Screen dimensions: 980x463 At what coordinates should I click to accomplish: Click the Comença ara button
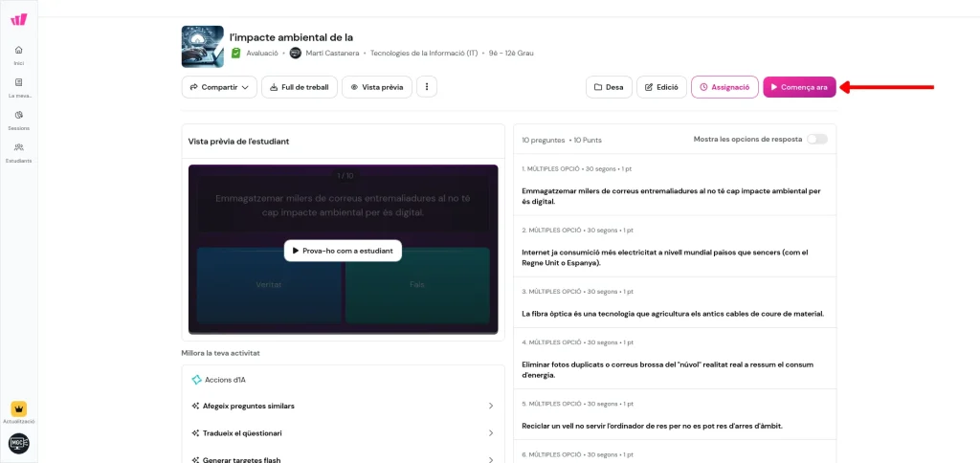pos(799,87)
